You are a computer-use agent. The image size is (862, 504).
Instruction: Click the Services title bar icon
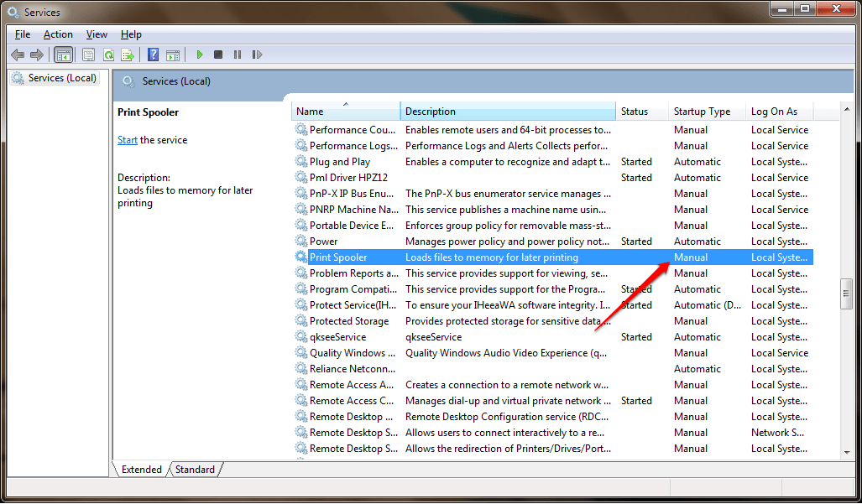pos(13,12)
